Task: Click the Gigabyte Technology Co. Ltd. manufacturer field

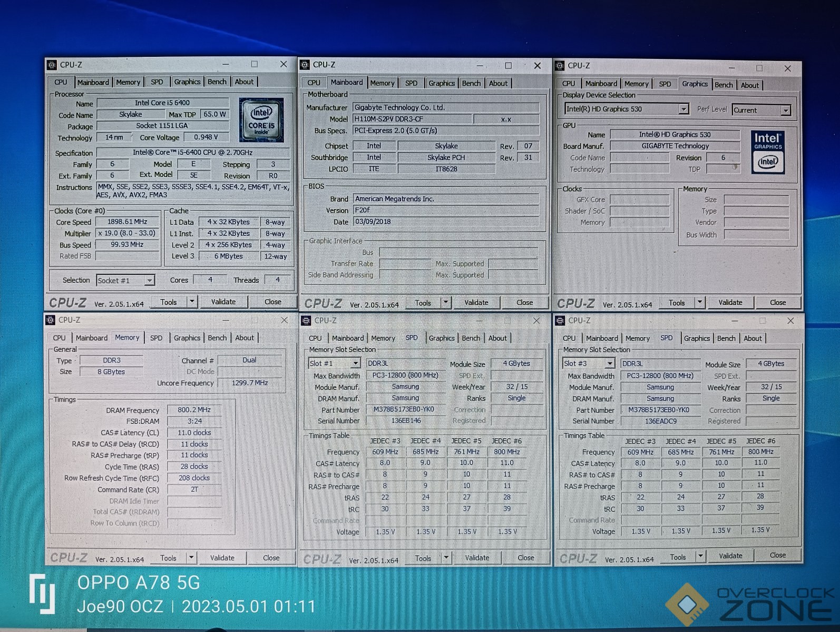Action: pos(446,107)
